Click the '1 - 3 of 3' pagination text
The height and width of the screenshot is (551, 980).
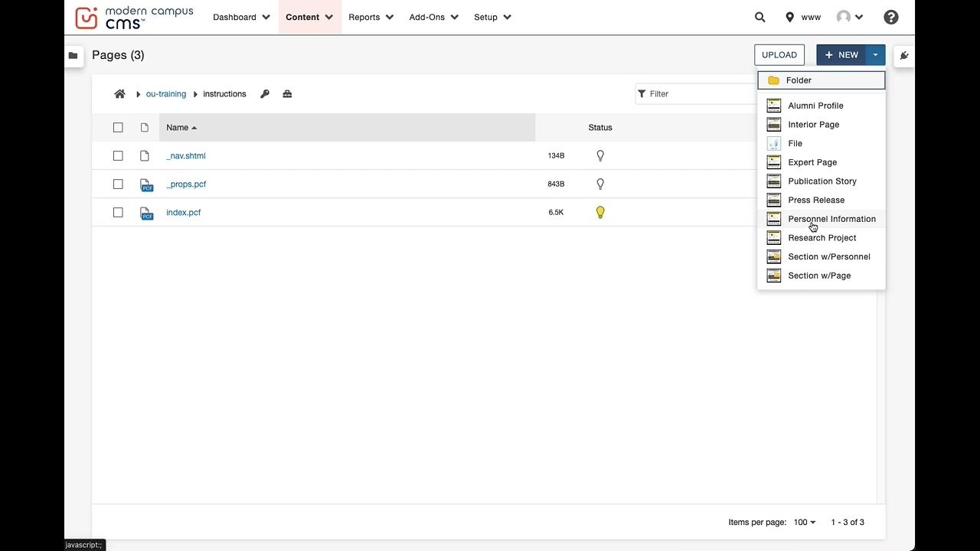[x=848, y=522]
